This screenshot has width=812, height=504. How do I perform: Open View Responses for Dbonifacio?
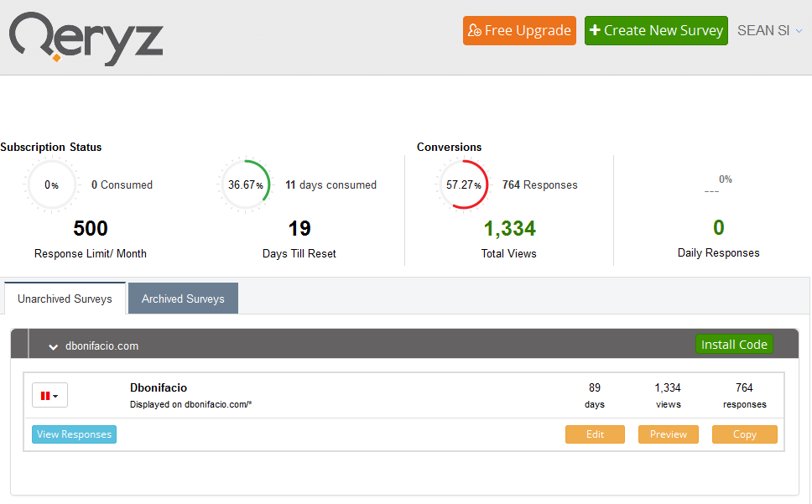(74, 434)
